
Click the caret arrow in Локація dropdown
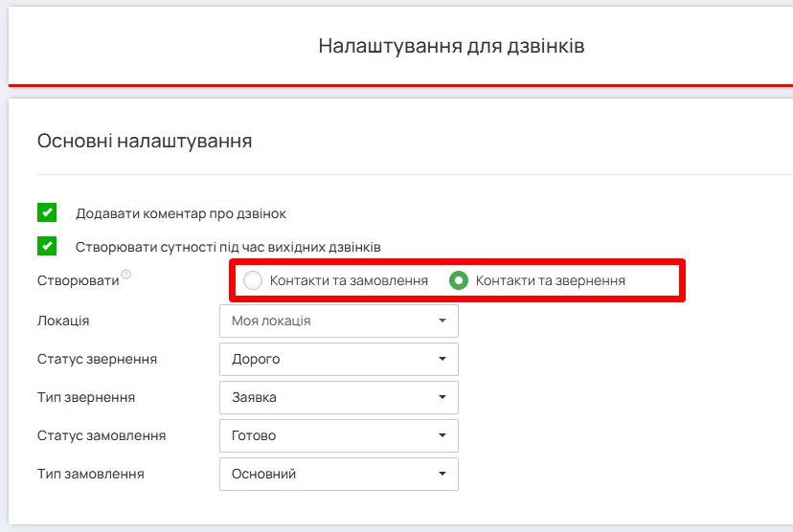[442, 321]
